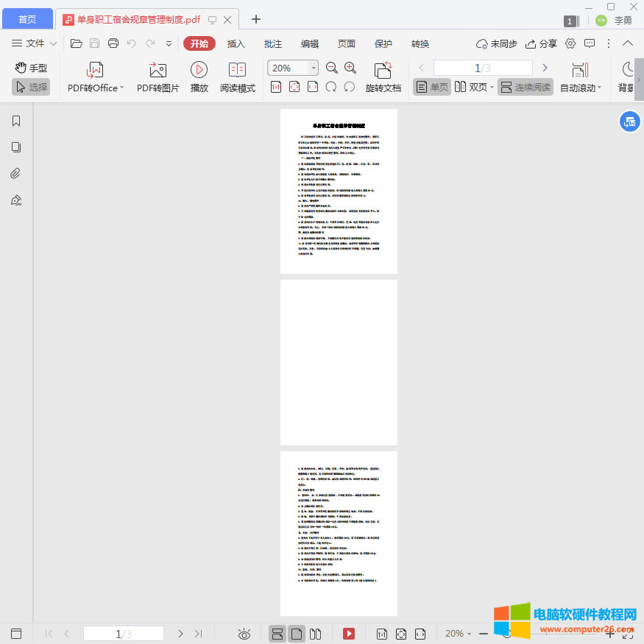Toggle the eye protection icon in status bar

(x=244, y=634)
